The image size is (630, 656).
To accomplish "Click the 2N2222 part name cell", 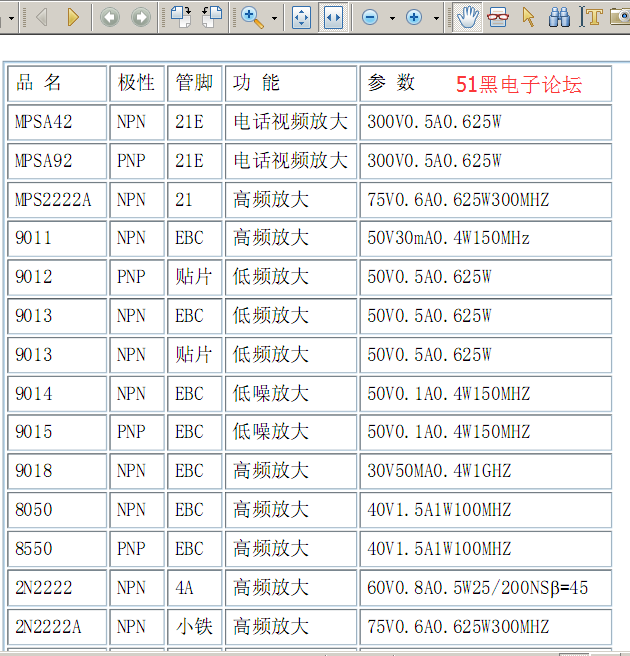I will 57,588.
